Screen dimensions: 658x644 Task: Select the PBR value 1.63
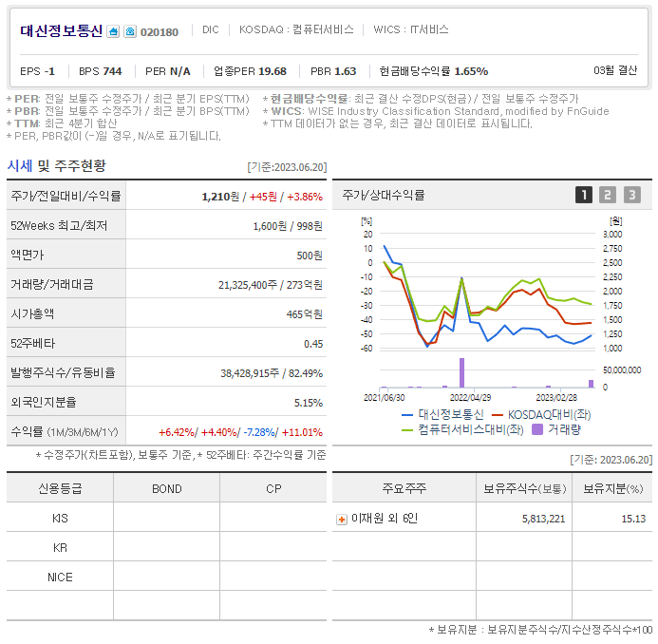coord(345,71)
